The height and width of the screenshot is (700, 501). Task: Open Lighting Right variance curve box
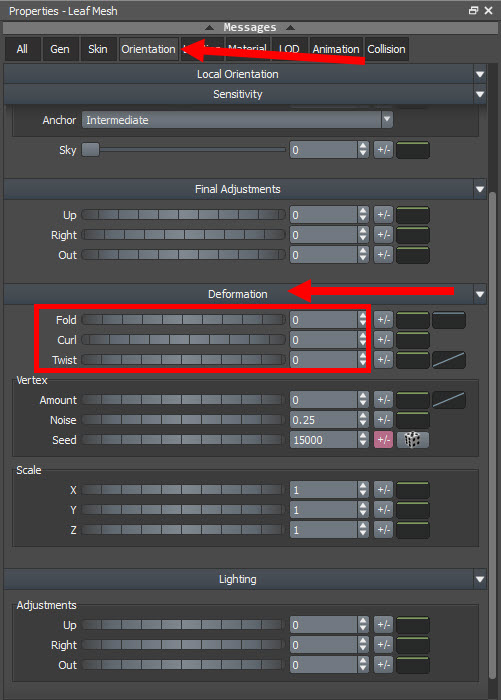coord(413,645)
